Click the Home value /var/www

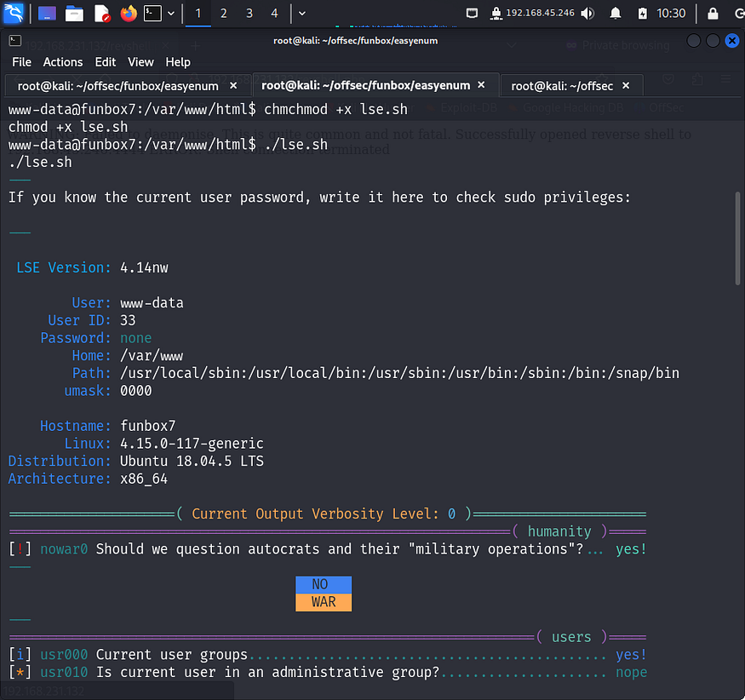pos(152,356)
